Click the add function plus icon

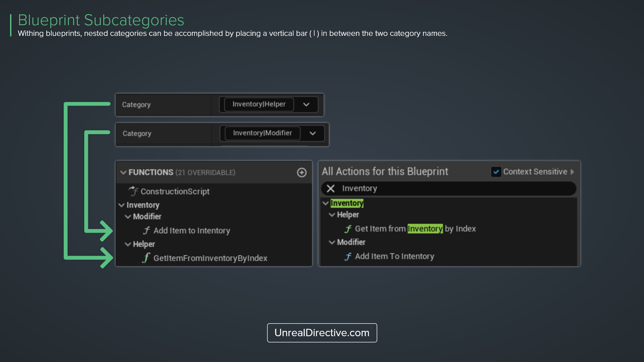point(302,172)
